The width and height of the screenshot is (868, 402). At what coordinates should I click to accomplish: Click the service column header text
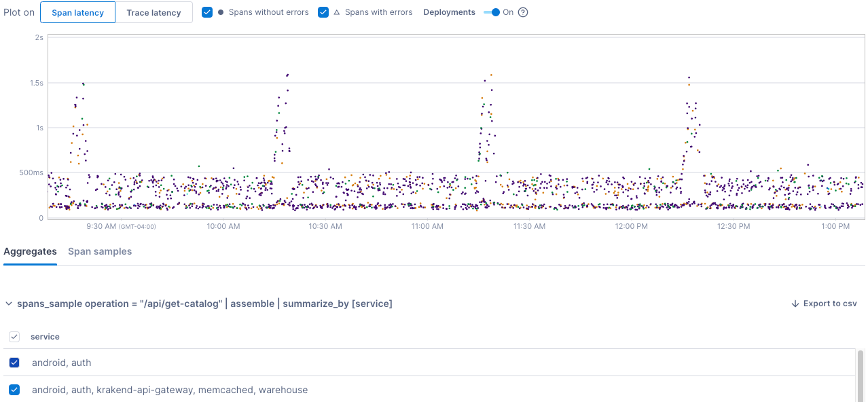coord(45,337)
